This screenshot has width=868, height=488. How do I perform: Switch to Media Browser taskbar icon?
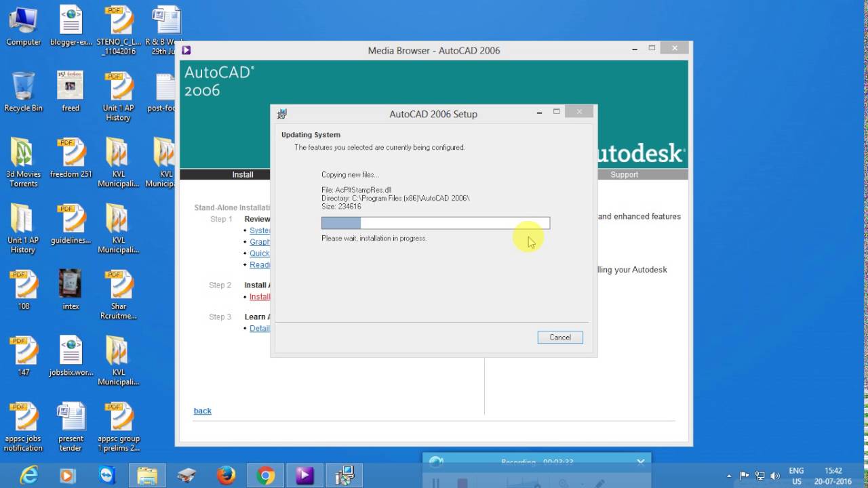[305, 476]
